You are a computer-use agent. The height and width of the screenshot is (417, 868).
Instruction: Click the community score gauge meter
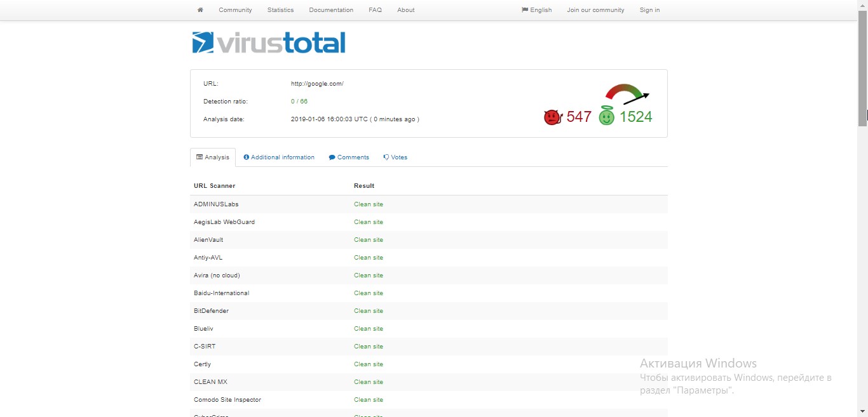(627, 94)
